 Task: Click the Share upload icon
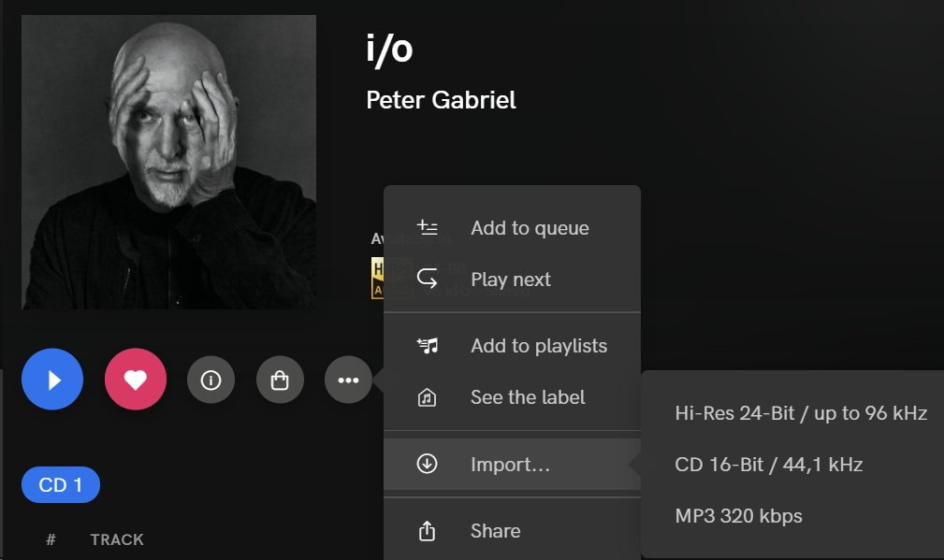pyautogui.click(x=428, y=531)
